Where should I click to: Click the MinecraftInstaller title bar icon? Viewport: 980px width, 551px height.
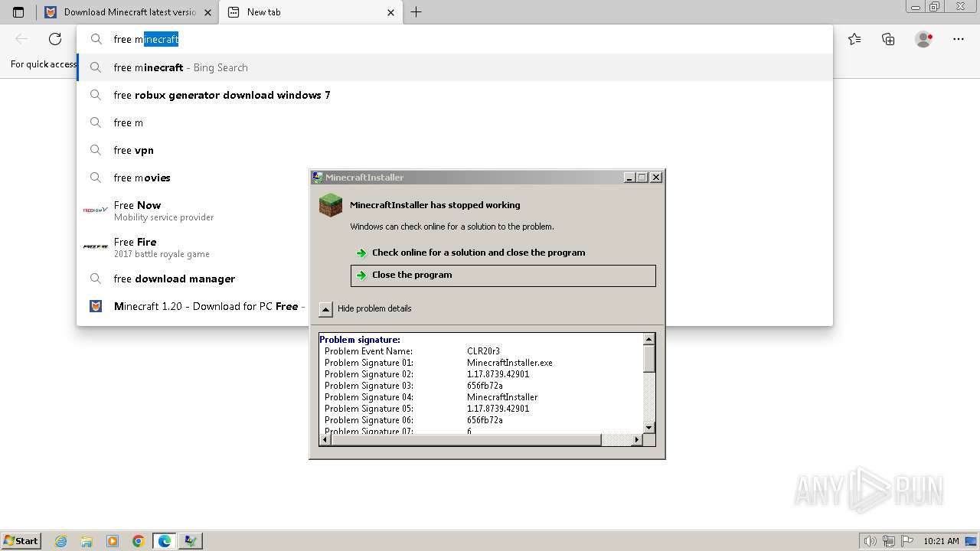318,177
